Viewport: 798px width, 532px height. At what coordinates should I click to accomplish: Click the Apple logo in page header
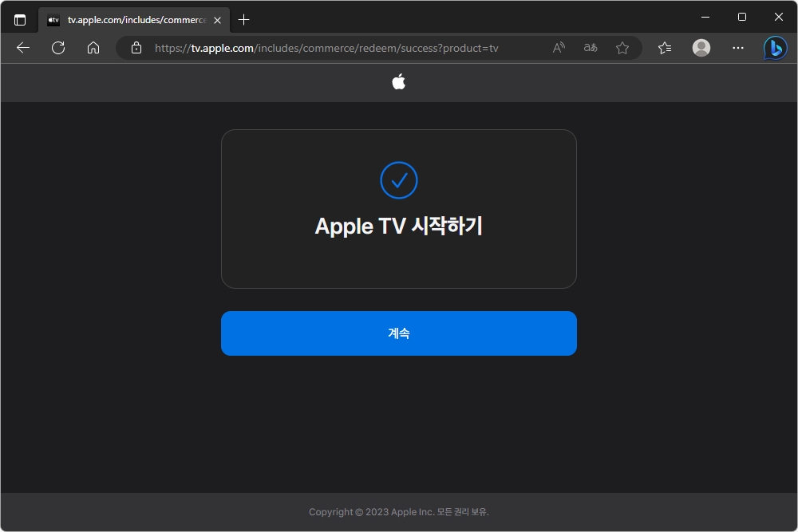(398, 81)
